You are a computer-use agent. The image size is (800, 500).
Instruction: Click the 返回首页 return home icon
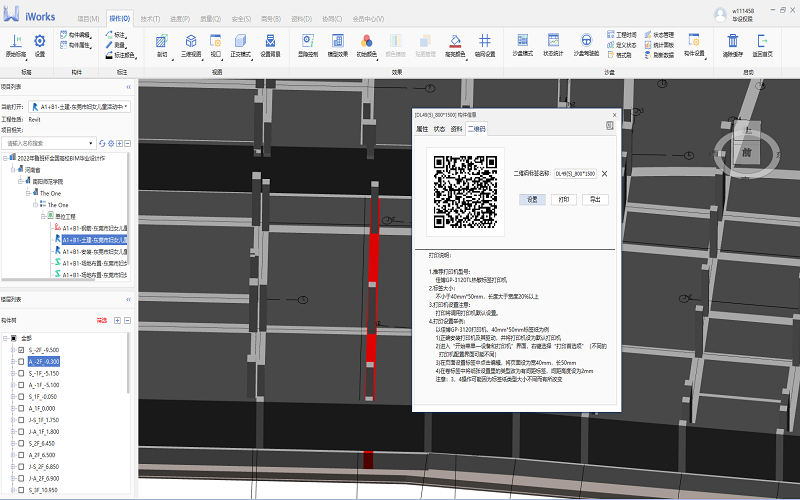coord(762,40)
